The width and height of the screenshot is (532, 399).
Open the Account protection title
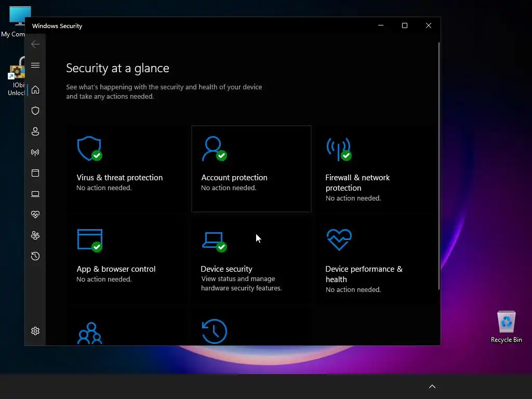point(234,178)
